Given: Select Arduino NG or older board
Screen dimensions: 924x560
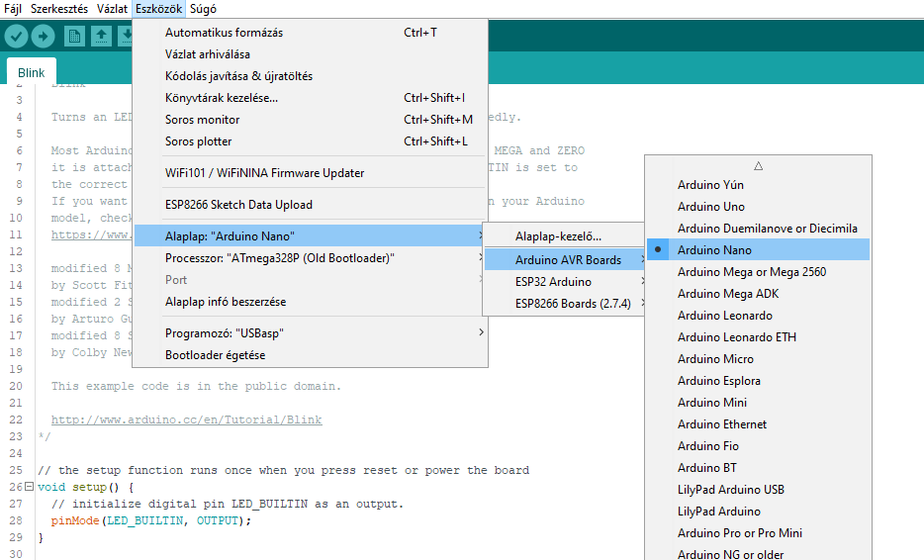Looking at the screenshot, I should coord(758,554).
